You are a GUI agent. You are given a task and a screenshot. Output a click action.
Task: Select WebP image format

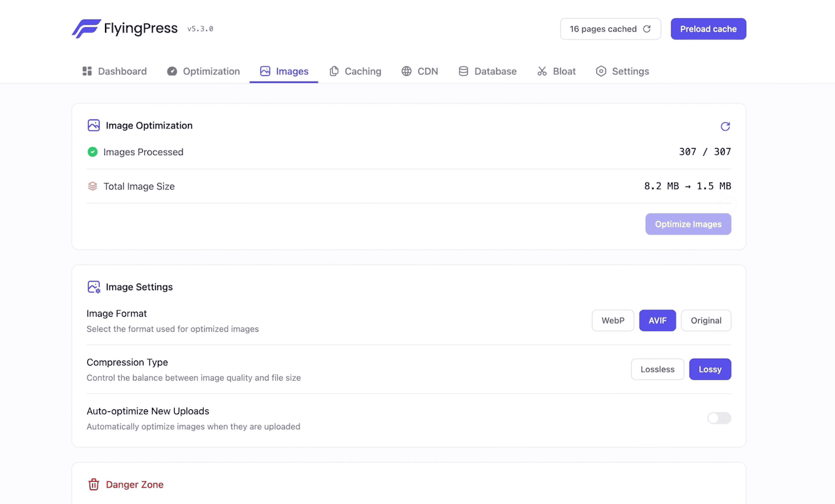[613, 321]
